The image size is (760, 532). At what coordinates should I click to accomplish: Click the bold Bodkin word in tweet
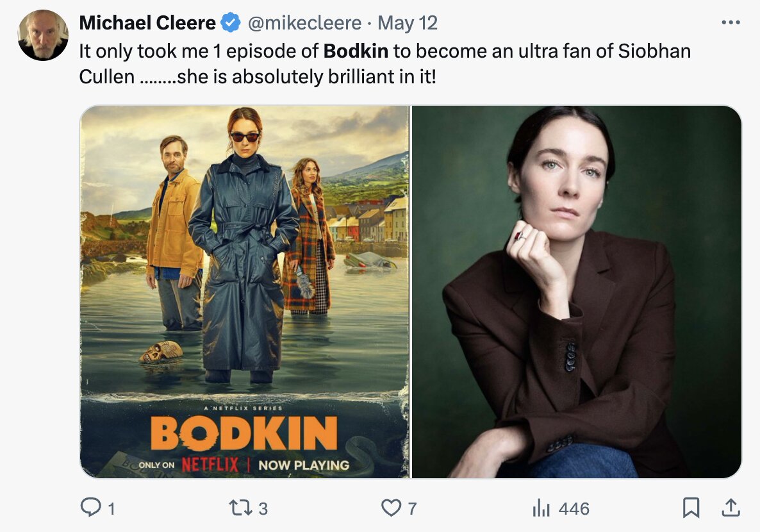coord(356,51)
